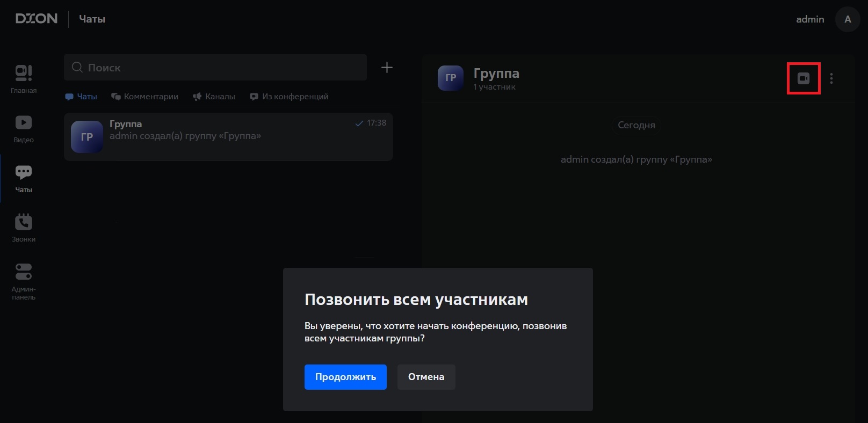Open the Админ-панель sidebar section
Viewport: 868px width, 423px height.
tap(24, 281)
